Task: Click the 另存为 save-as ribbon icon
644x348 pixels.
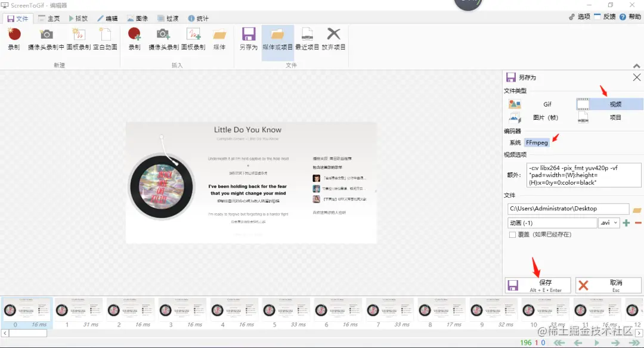Action: [249, 39]
